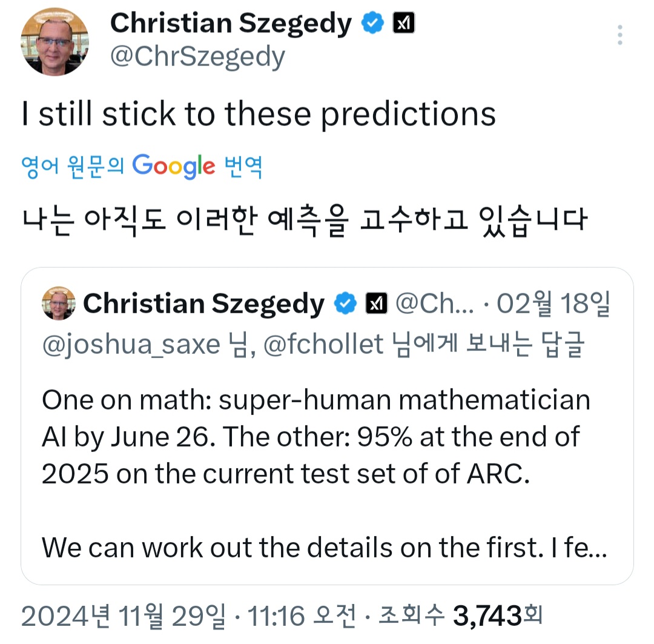This screenshot has height=644, width=654.
Task: Open the @joshua_saxe mention
Action: click(131, 345)
